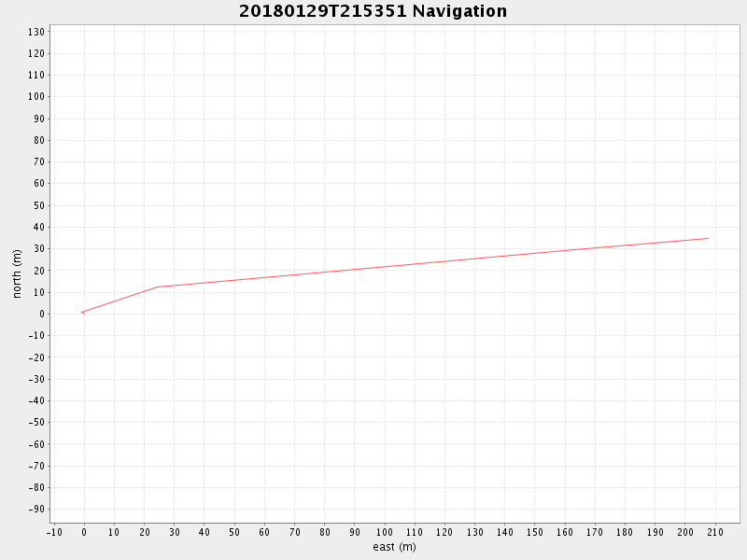The image size is (747, 560).
Task: Click the 100 tick label on north axis
Action: coord(36,97)
